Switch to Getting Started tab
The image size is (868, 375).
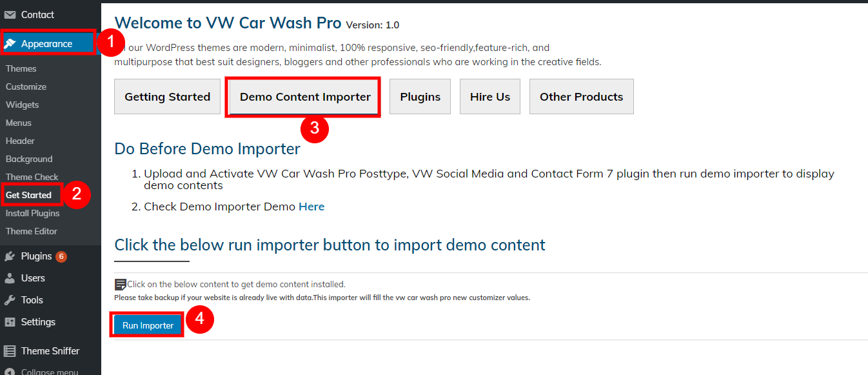[167, 97]
